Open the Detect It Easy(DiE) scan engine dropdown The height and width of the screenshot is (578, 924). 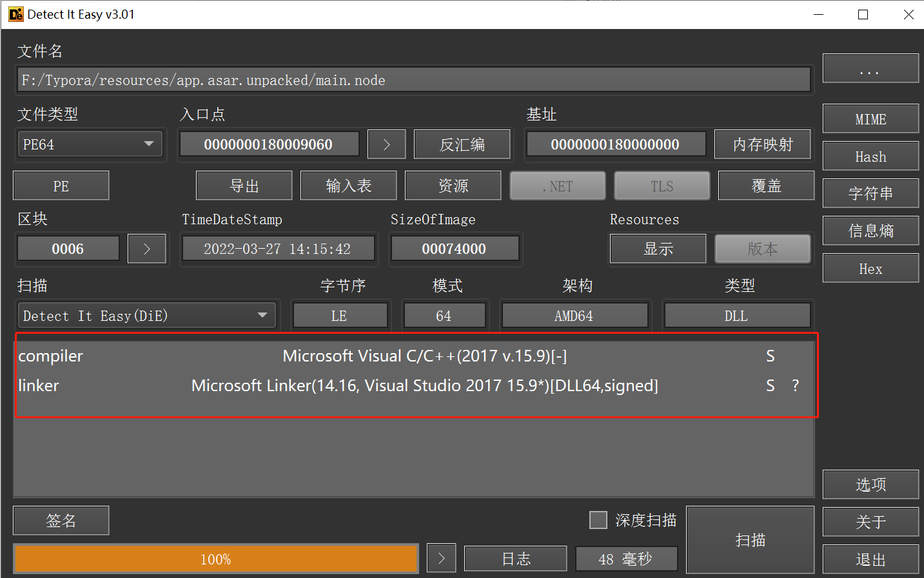[x=147, y=316]
